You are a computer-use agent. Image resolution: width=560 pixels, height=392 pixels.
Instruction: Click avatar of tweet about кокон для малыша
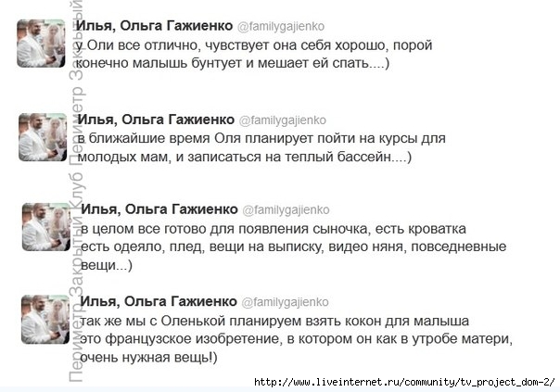45,319
